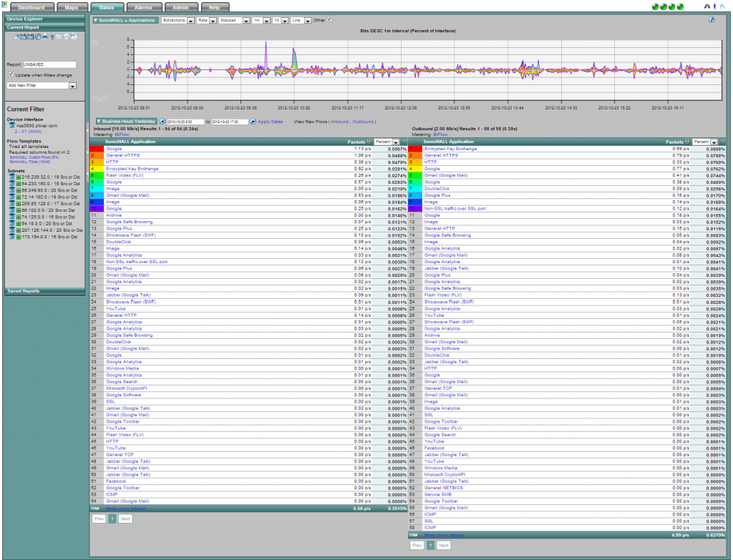Click the trash delete icon in report toolbar
Screen dimensions: 733x560
click(52, 36)
